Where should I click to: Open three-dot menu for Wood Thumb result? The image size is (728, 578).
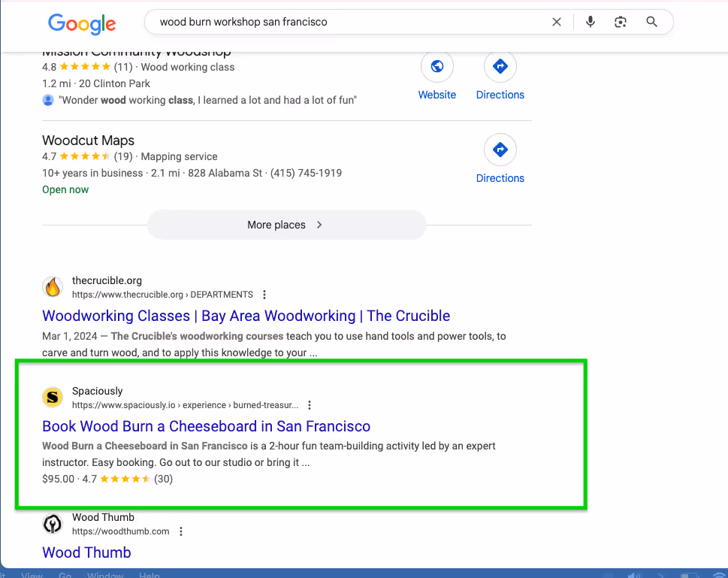tap(181, 531)
